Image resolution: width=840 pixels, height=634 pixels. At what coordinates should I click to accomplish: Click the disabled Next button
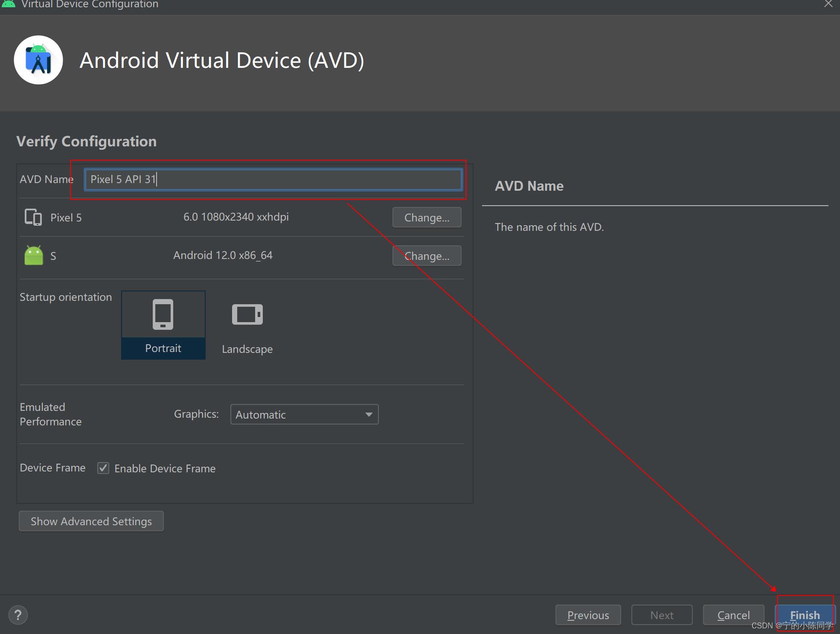(662, 615)
